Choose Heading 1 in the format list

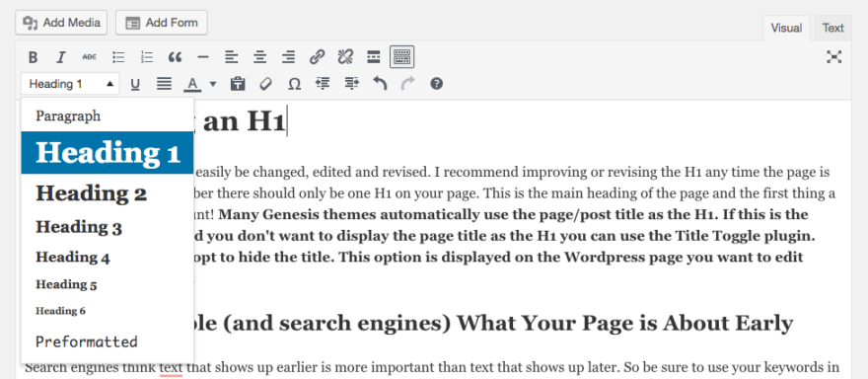(x=108, y=152)
